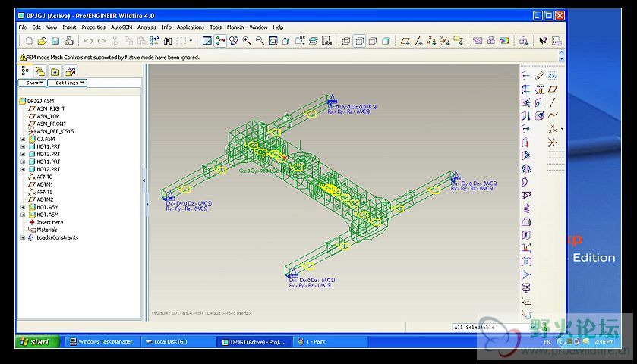
Task: Click the Print icon
Action: [x=69, y=41]
